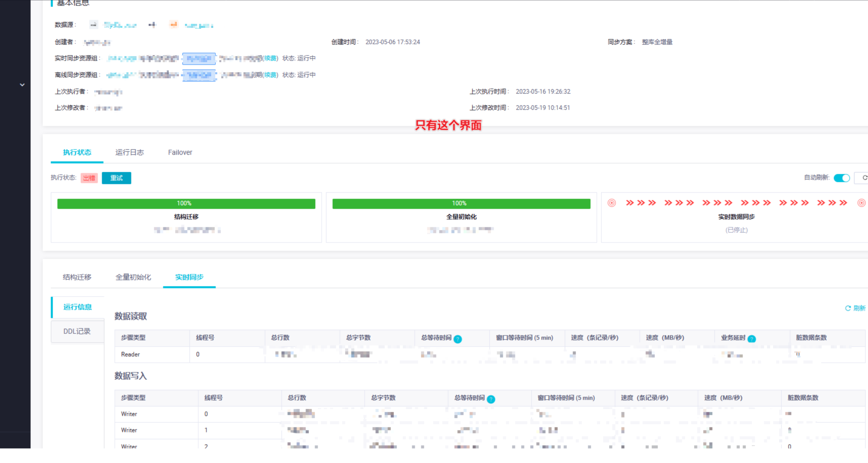
Task: Click help icon next to 业务延时 column
Action: (x=751, y=339)
